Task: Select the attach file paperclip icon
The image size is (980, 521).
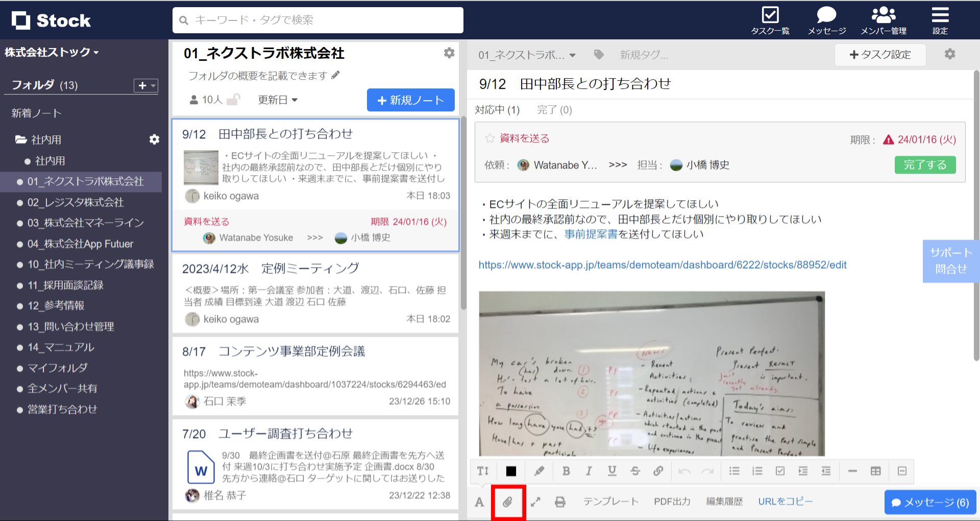Action: point(508,502)
